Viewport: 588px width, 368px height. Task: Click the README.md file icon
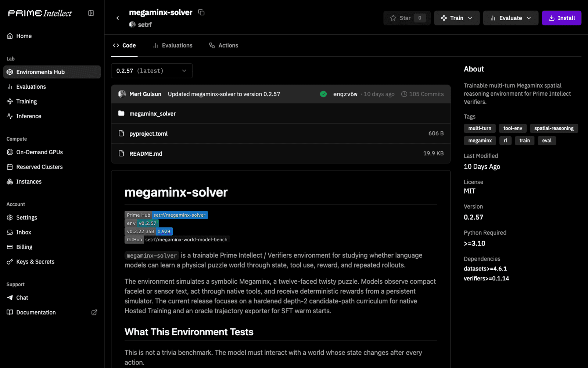click(121, 153)
